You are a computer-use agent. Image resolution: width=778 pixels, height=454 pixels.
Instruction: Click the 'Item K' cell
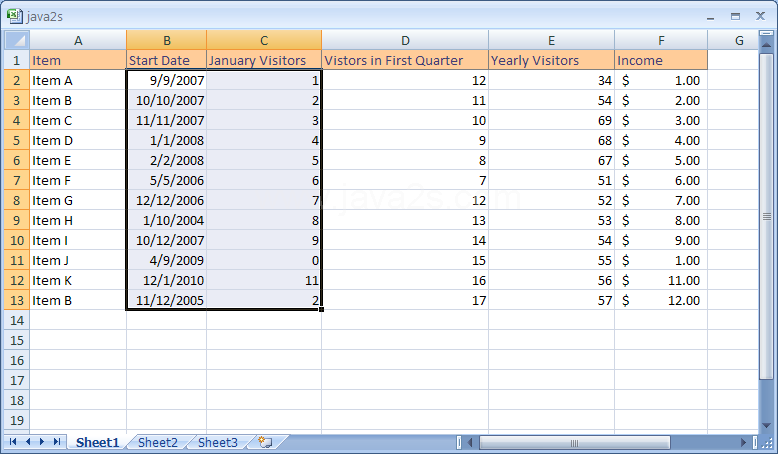(78, 280)
